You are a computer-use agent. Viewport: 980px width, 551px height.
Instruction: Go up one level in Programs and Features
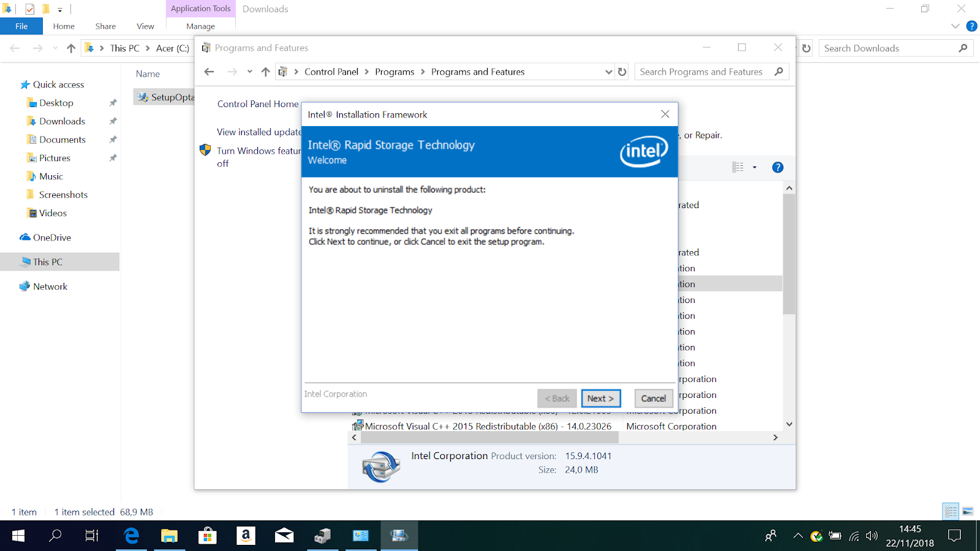point(265,72)
